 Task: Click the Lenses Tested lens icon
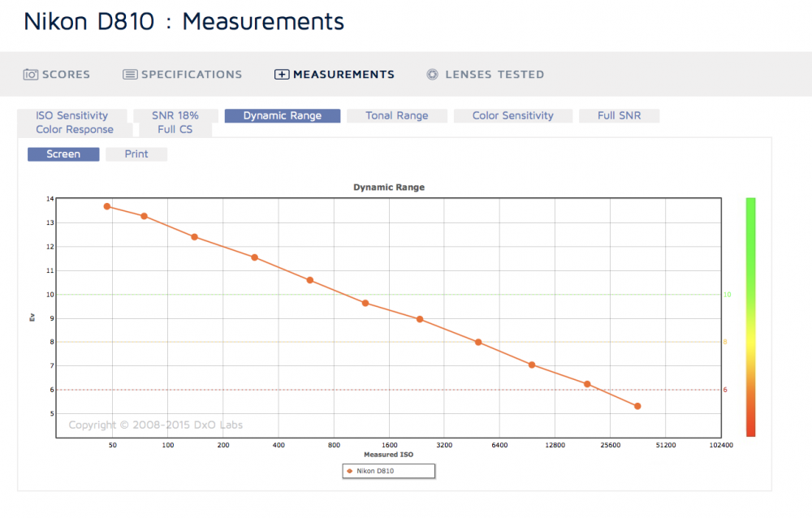pyautogui.click(x=433, y=75)
